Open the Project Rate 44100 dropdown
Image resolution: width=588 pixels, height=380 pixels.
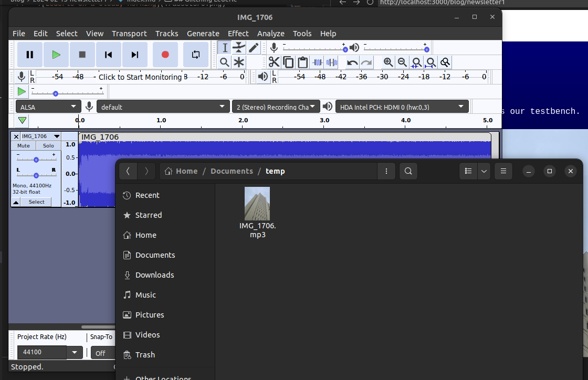coord(74,353)
